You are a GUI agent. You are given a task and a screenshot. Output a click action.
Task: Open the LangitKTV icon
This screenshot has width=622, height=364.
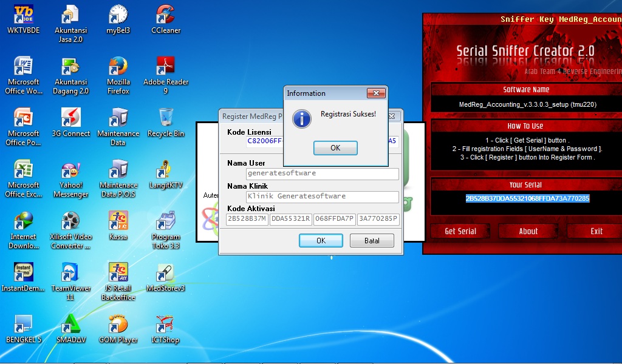166,174
